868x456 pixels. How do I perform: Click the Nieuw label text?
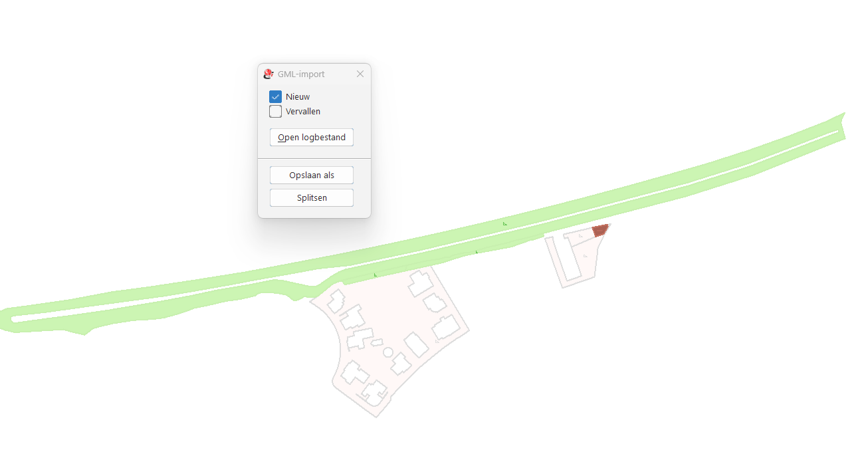(x=298, y=97)
